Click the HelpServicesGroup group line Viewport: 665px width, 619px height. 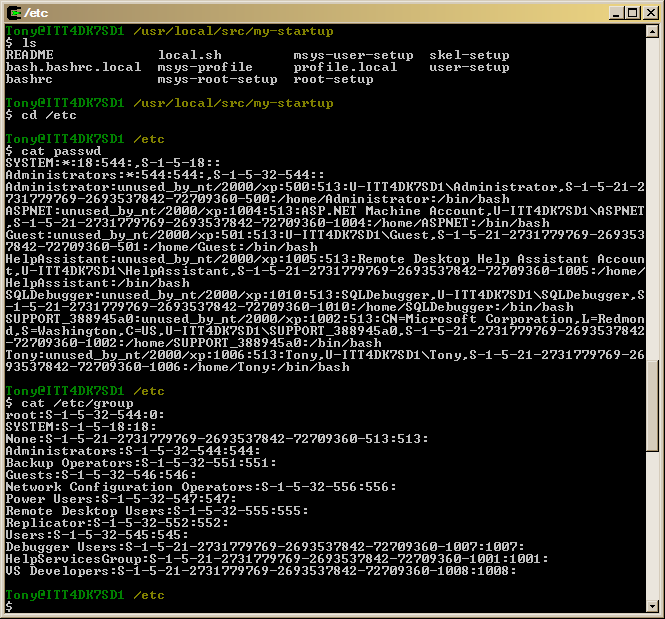[277, 559]
